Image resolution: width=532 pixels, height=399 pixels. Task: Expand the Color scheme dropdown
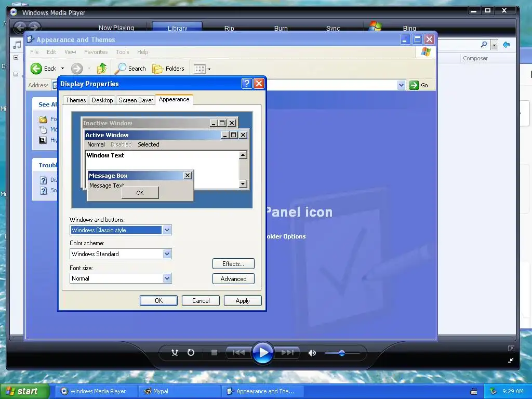coord(167,254)
